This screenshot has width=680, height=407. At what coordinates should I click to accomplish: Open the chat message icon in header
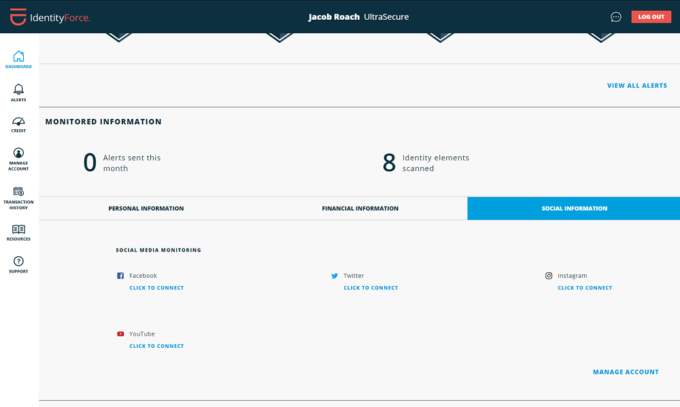tap(616, 17)
